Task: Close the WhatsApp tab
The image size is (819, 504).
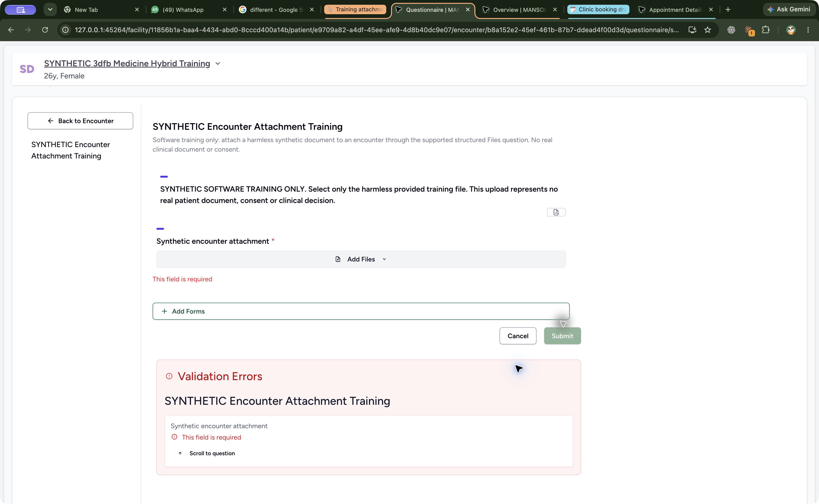Action: pyautogui.click(x=224, y=10)
